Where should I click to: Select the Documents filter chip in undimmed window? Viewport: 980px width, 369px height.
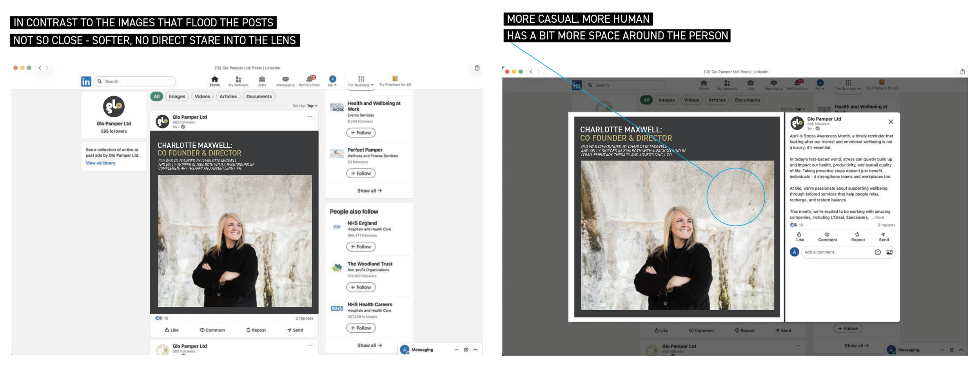pos(259,96)
